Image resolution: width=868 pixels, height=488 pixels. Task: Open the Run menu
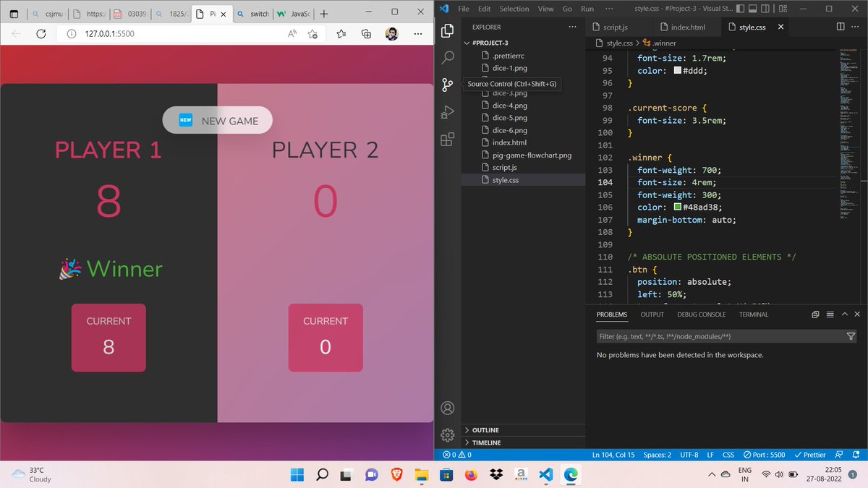pos(587,9)
